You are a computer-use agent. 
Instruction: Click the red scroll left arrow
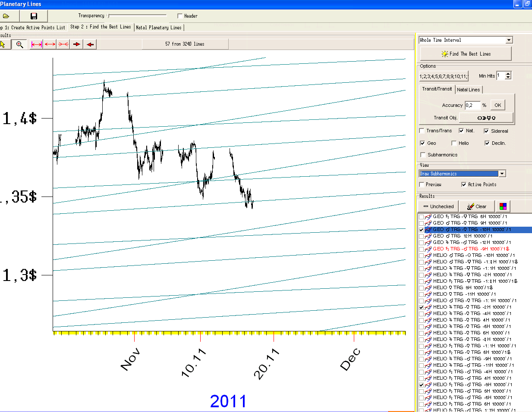click(90, 44)
